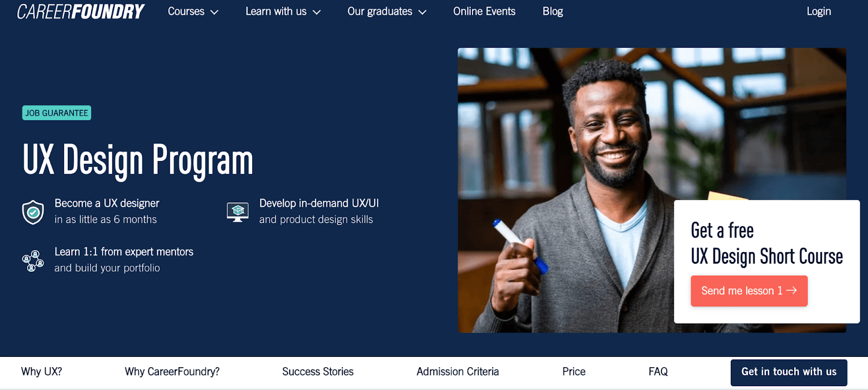Go to Online Events page
Screen dimensions: 868x390
point(484,11)
